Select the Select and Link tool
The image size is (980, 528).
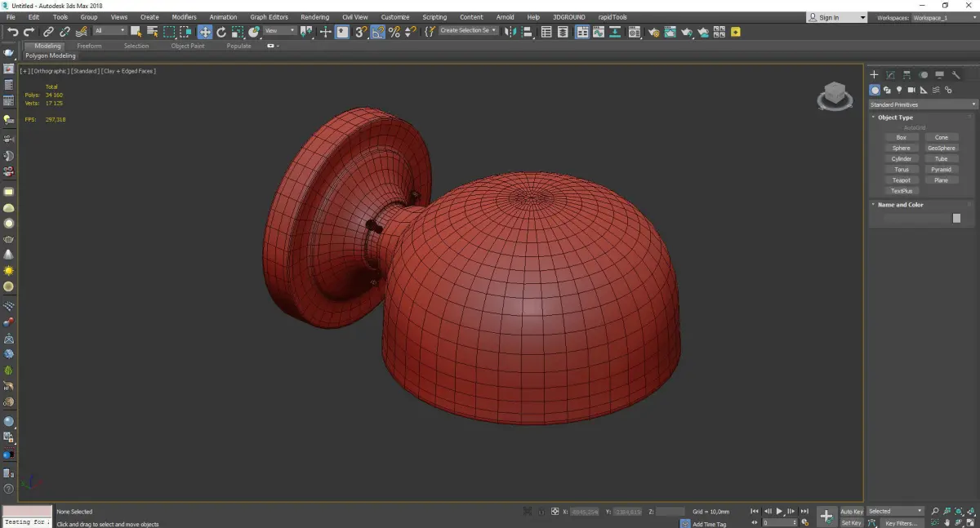(x=49, y=32)
